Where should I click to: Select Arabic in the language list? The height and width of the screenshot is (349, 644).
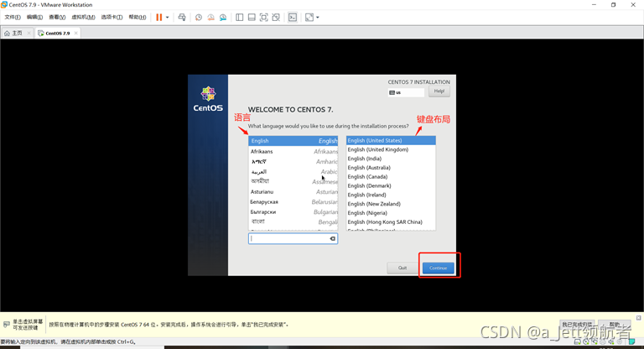[293, 172]
